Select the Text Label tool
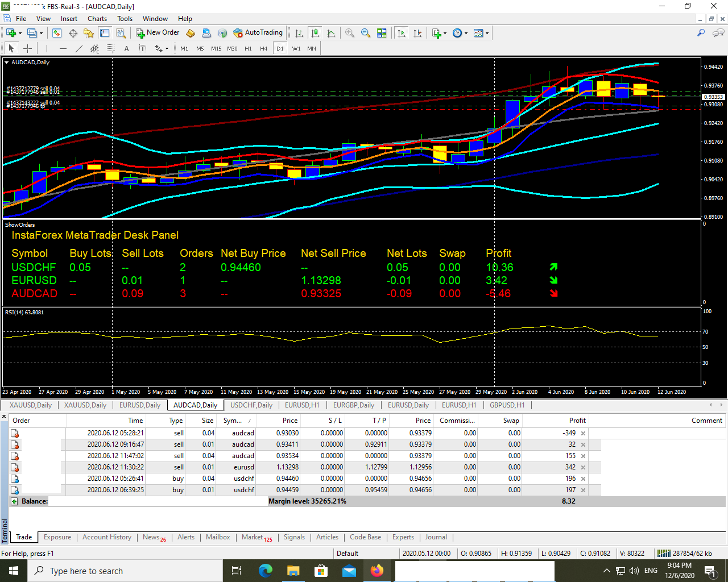Image resolution: width=728 pixels, height=582 pixels. coord(142,49)
